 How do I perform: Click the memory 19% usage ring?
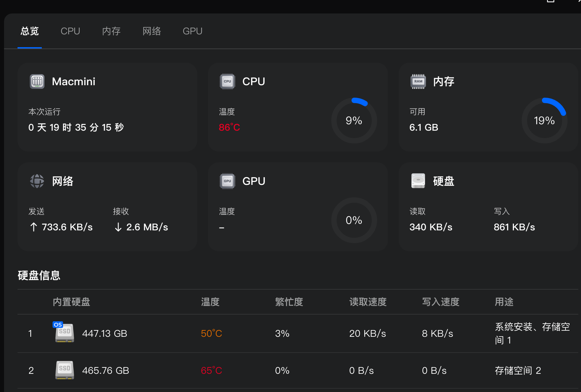tap(544, 121)
